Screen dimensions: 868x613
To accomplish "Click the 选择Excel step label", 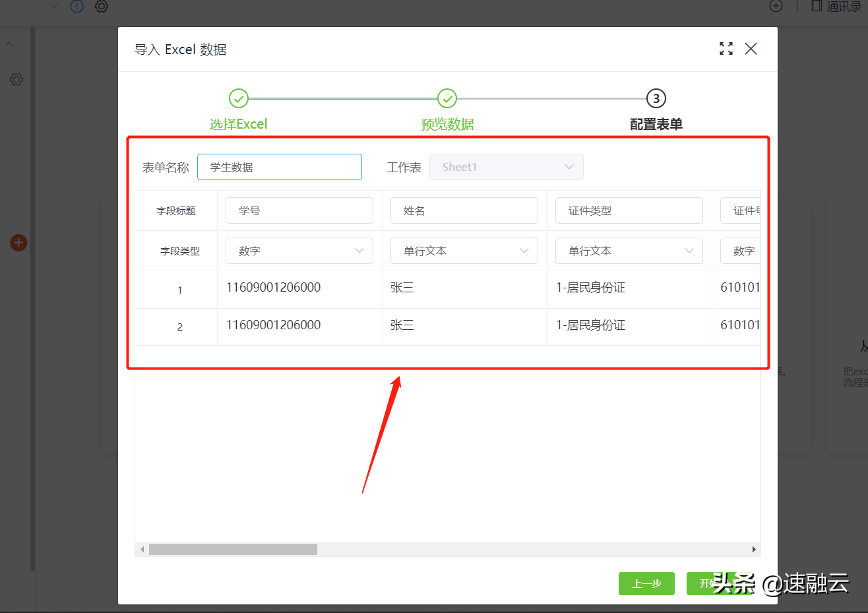I will [238, 124].
